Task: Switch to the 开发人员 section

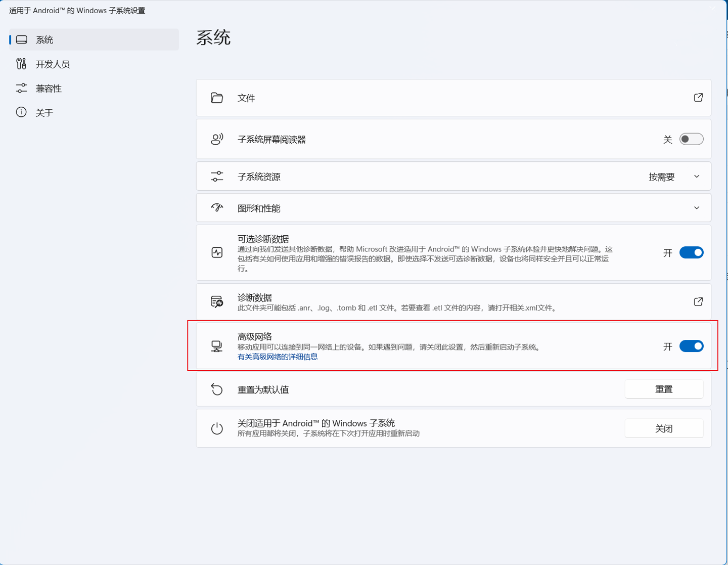Action: (53, 64)
